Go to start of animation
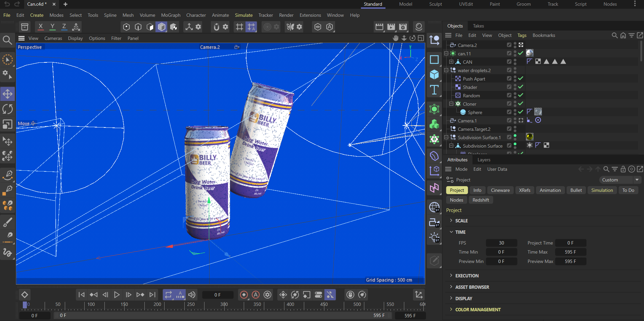This screenshot has height=321, width=644. [81, 295]
